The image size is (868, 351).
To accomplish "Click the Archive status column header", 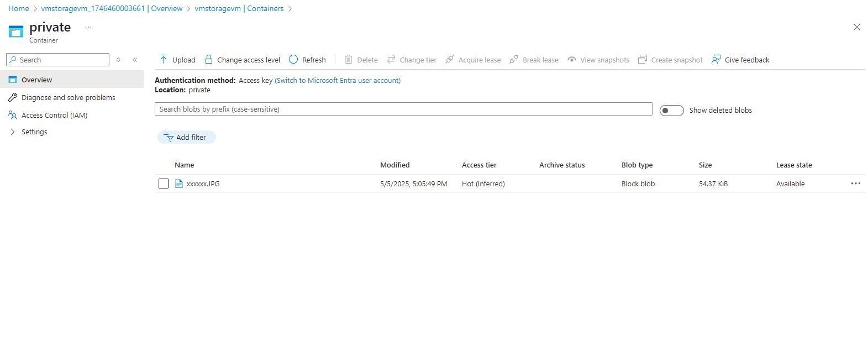I will (x=562, y=165).
